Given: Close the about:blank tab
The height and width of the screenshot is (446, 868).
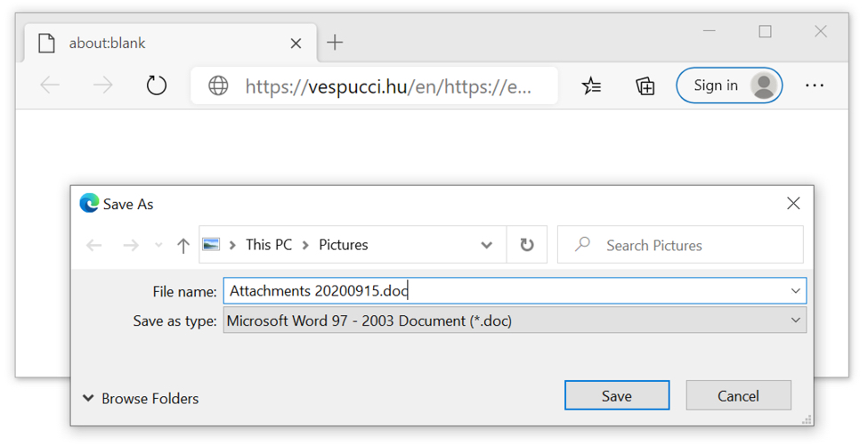Looking at the screenshot, I should [x=296, y=43].
